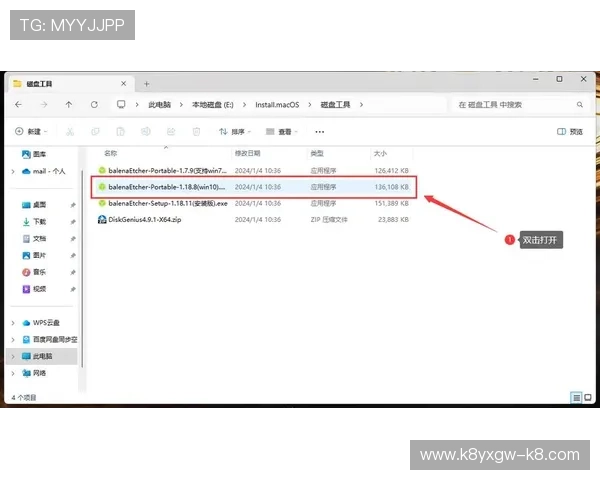Open 下载 (Downloads) quick access folder
Screen dimensions: 600x480
point(39,221)
